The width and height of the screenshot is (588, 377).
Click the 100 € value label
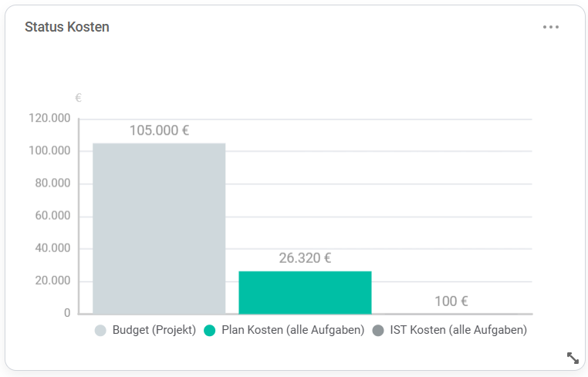pyautogui.click(x=451, y=301)
